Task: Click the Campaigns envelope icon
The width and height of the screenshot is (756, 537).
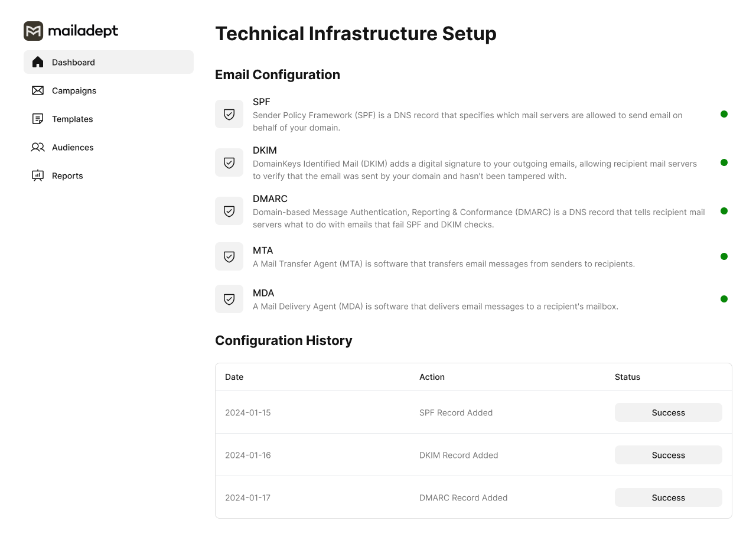Action: (x=38, y=90)
